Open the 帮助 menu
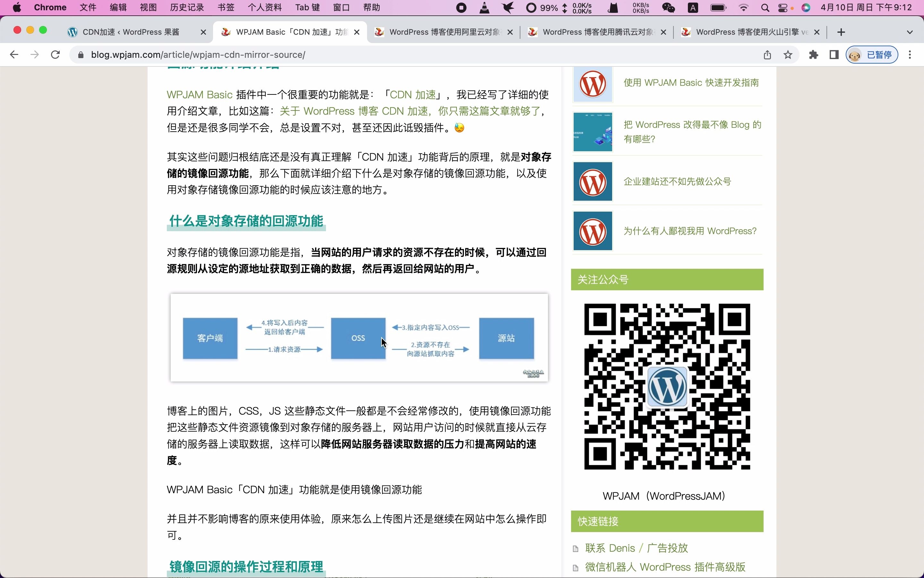924x578 pixels. tap(372, 8)
